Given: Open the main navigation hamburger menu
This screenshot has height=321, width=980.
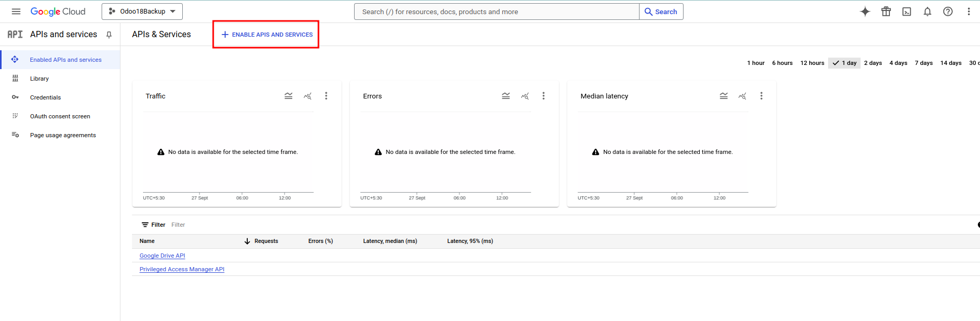Looking at the screenshot, I should [16, 12].
